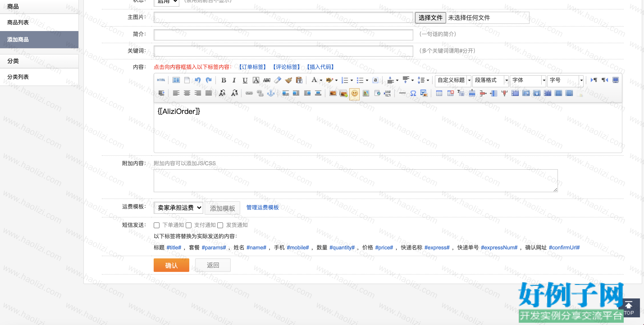
Task: Expand the font color arrow next to A
Action: click(x=321, y=80)
